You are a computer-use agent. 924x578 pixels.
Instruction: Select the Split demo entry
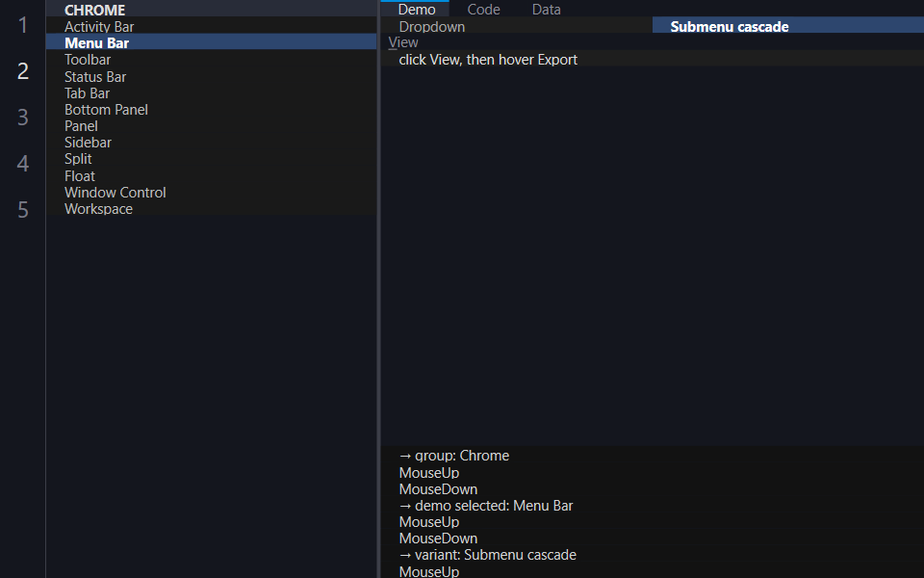[211, 159]
